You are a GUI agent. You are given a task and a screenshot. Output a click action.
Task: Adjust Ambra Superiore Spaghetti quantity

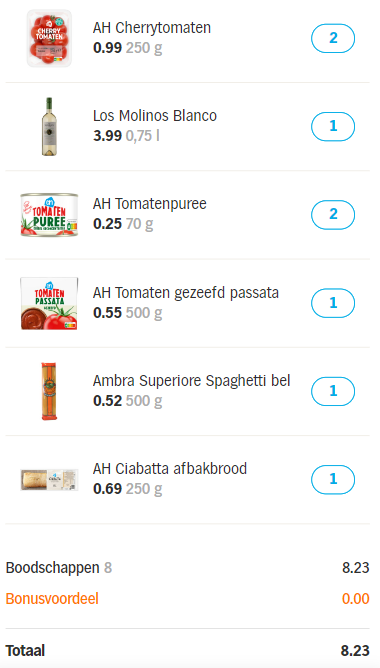pos(333,391)
